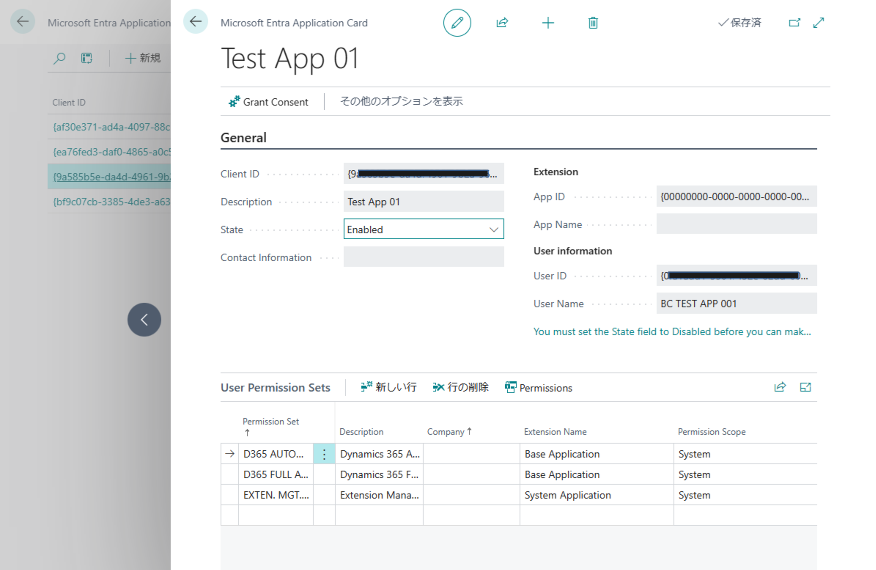The image size is (876, 570).
Task: Click 行の削除 to delete the line
Action: 460,387
